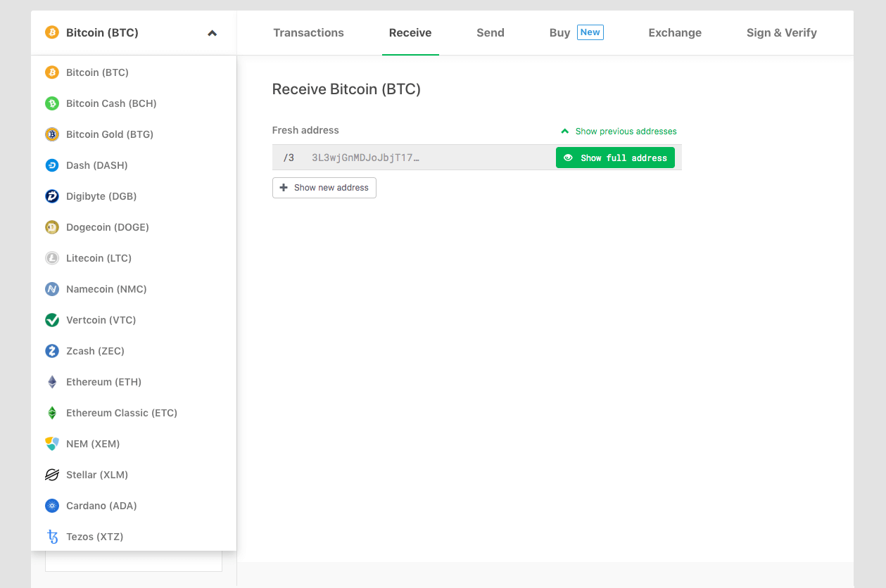Viewport: 886px width, 588px height.
Task: Click Show new address button
Action: pos(324,188)
